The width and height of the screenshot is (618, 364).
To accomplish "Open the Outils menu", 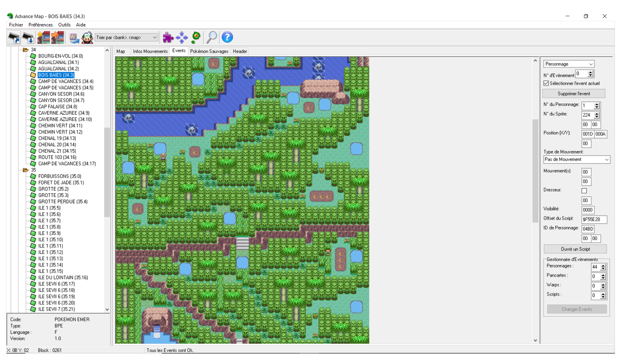I will pos(64,25).
